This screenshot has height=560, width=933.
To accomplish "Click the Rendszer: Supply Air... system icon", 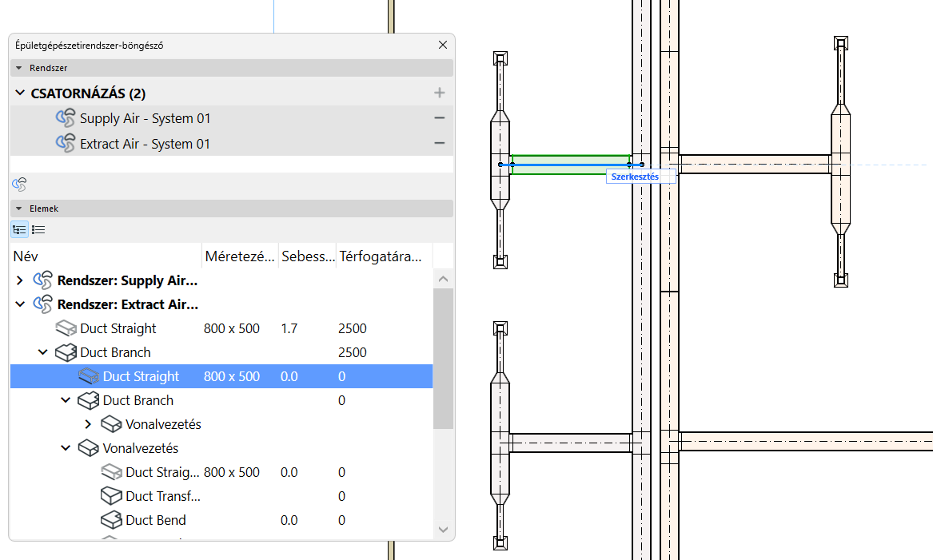I will point(42,280).
